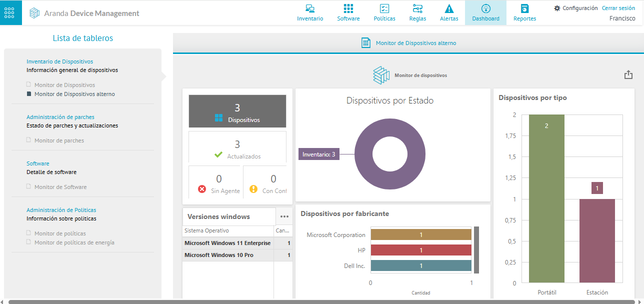Click the export dashboard icon
Screen dimensions: 644x304
(628, 74)
